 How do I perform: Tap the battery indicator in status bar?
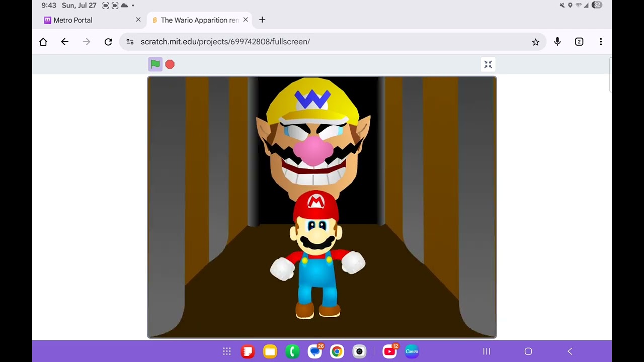click(597, 5)
